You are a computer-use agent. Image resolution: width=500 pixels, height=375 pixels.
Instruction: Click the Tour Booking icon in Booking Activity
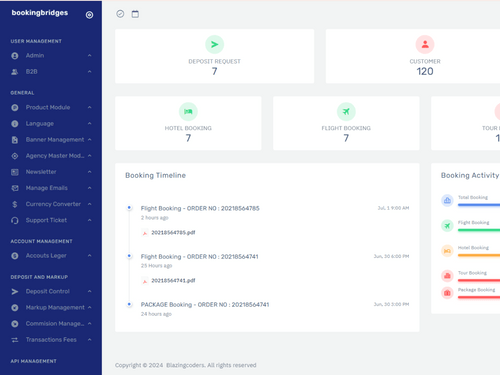[447, 276]
